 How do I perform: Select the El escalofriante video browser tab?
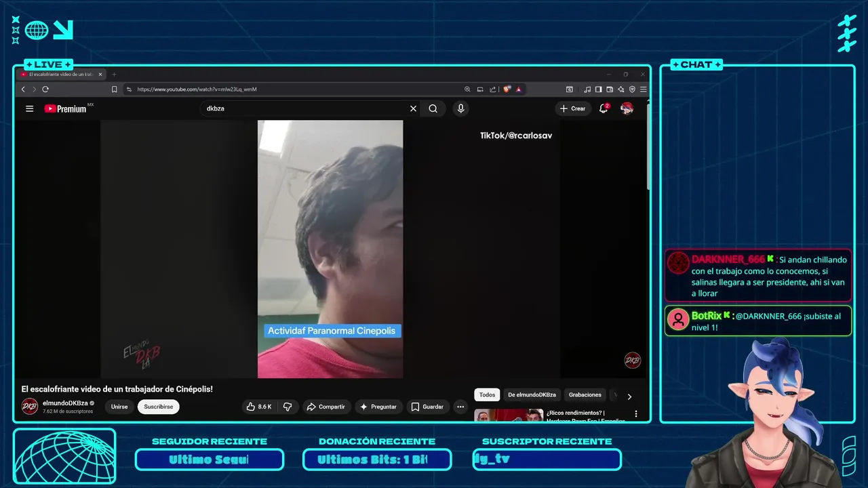tap(61, 74)
